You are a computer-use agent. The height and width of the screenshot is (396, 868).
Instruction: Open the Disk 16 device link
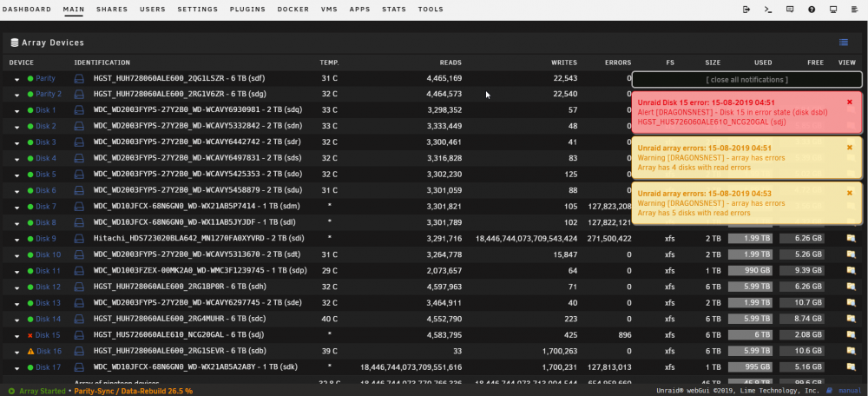[49, 351]
